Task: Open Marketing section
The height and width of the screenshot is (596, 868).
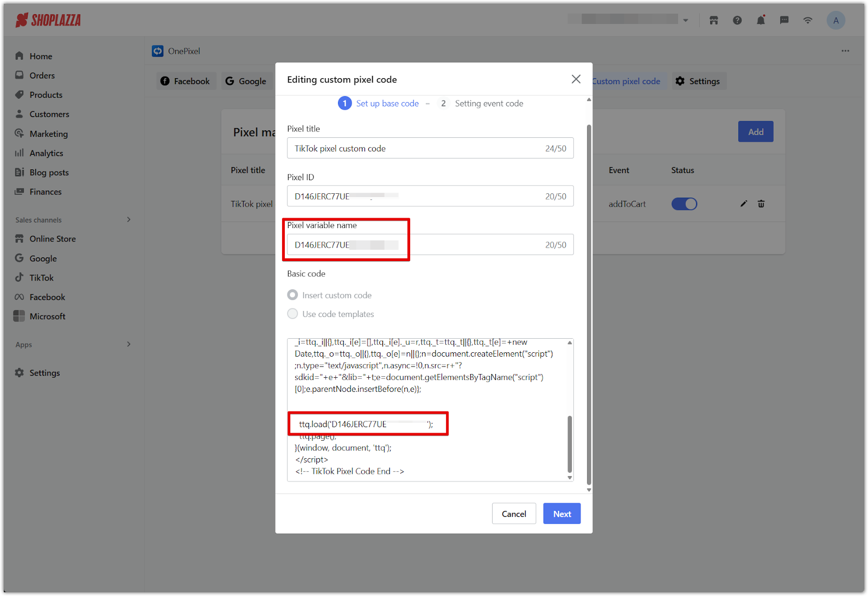Action: click(x=48, y=134)
